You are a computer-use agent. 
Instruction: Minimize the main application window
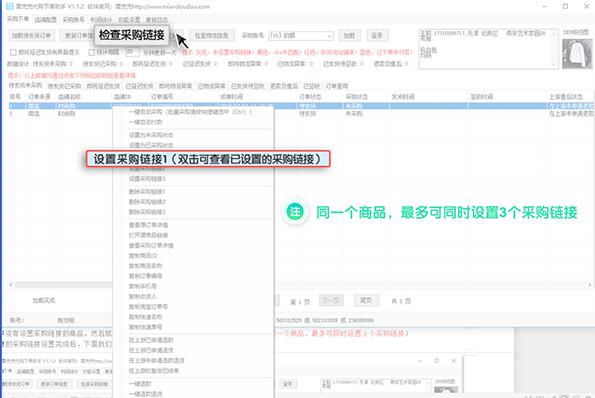coord(545,6)
